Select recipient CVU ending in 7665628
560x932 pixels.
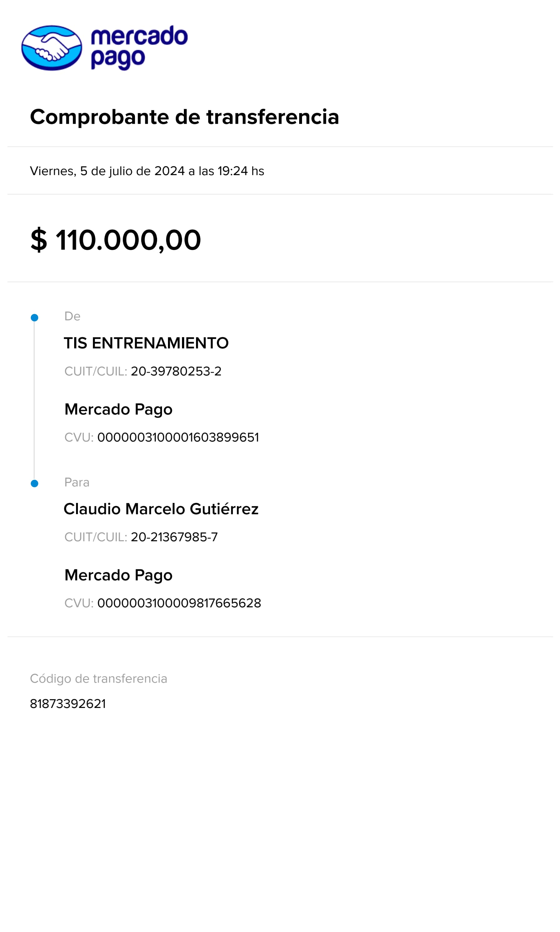179,603
